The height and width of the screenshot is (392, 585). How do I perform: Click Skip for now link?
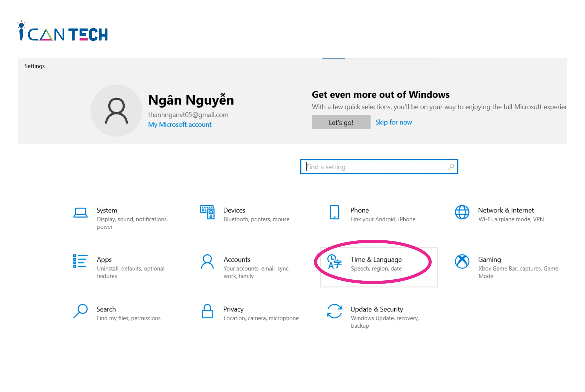click(393, 122)
